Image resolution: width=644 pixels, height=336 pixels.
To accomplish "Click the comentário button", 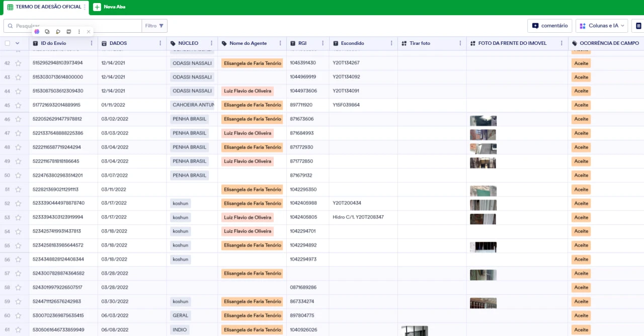I will point(549,25).
